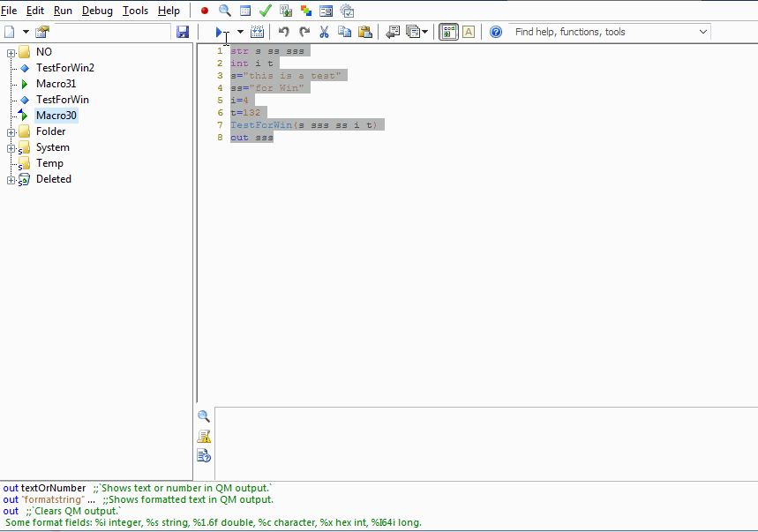
Task: Go back with the arrow-page icon
Action: point(393,32)
